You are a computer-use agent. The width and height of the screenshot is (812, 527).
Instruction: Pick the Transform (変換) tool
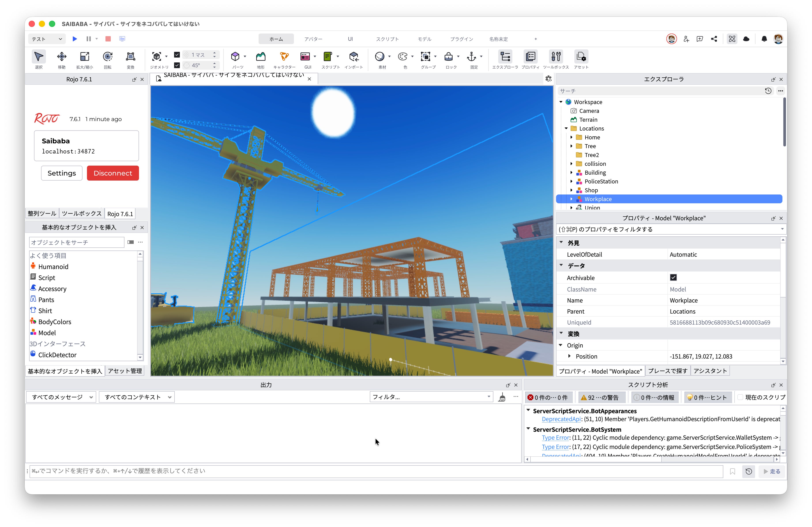tap(130, 60)
